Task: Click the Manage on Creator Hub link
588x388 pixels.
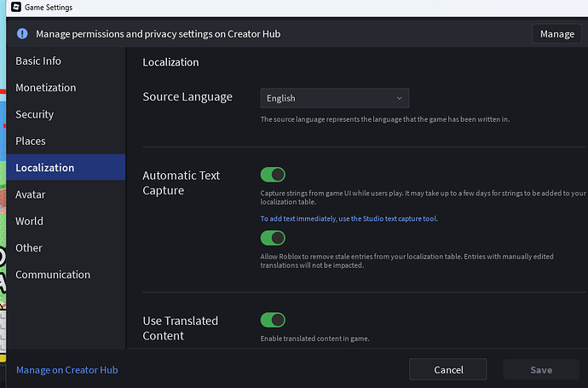Action: click(67, 370)
